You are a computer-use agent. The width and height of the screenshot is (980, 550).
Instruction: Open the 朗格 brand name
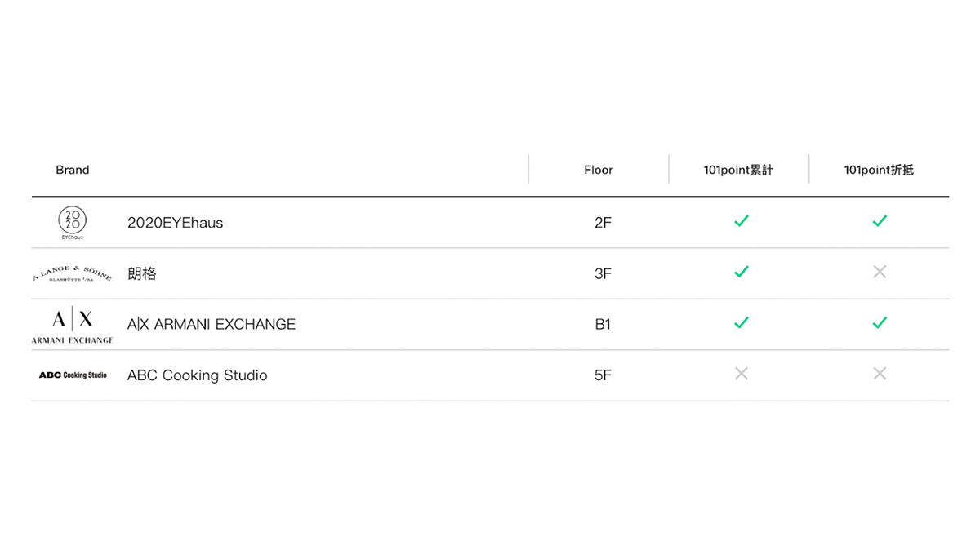coord(142,274)
